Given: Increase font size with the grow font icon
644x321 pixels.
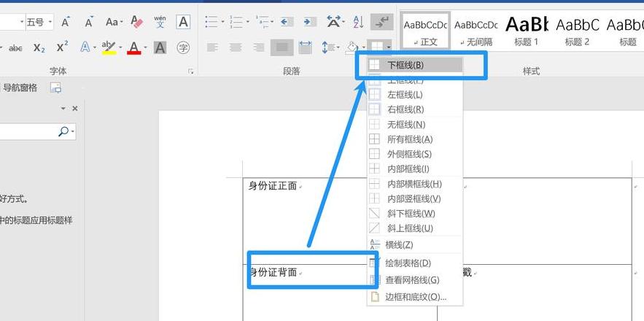Looking at the screenshot, I should coord(66,22).
